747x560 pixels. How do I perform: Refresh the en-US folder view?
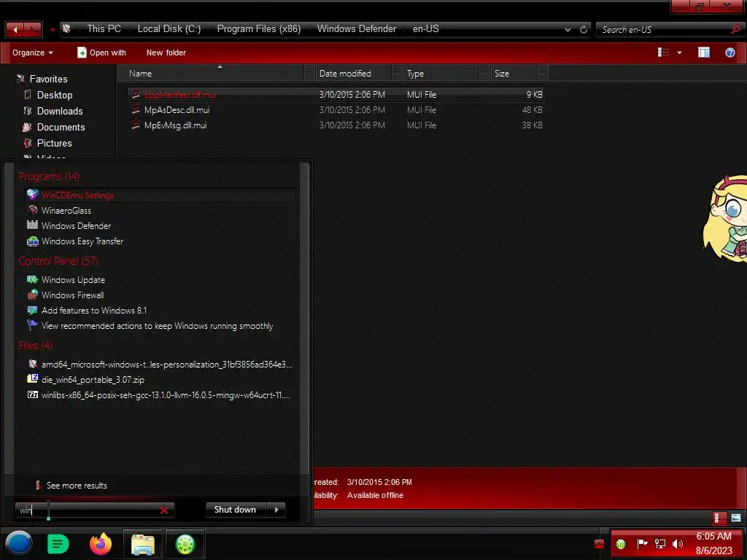[x=584, y=29]
